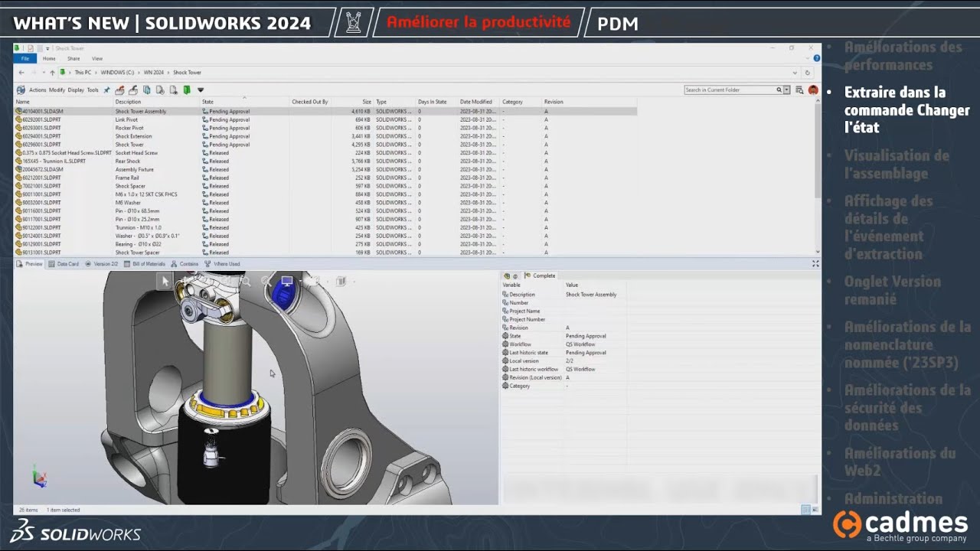The image size is (980, 551).
Task: Open the Where Used tab
Action: 222,264
